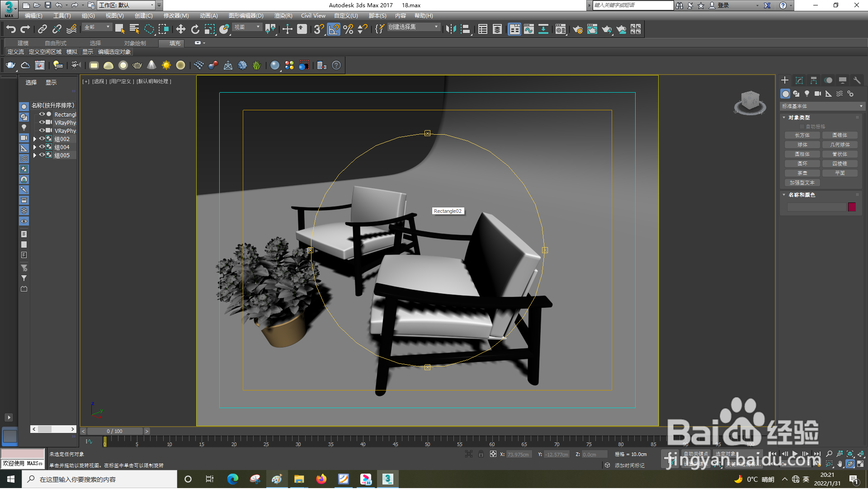Enable the 自动栅格 checkbox
This screenshot has height=489, width=868.
[802, 127]
